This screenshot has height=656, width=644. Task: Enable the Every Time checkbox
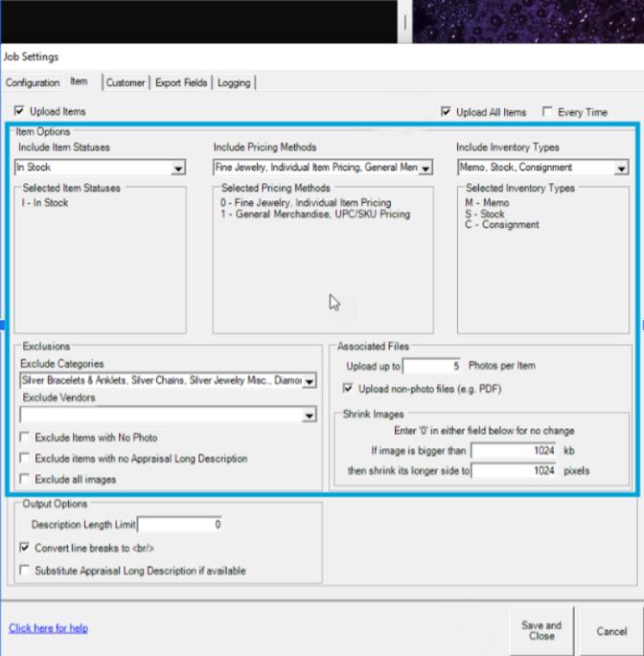(547, 112)
